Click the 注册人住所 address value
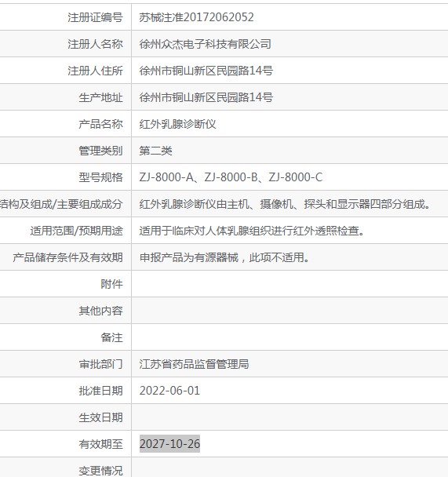This screenshot has height=477, width=448. (x=206, y=71)
